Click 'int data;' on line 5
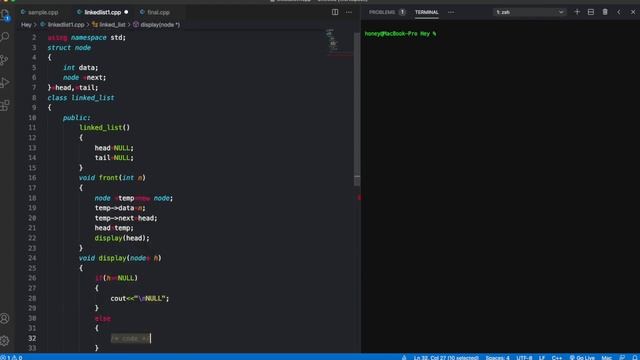 click(x=80, y=67)
